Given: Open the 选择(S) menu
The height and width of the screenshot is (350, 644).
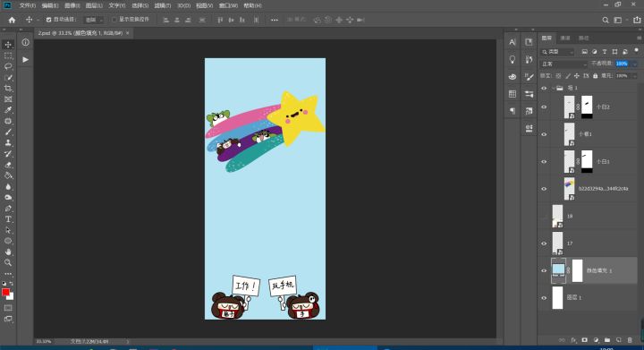Looking at the screenshot, I should (140, 5).
